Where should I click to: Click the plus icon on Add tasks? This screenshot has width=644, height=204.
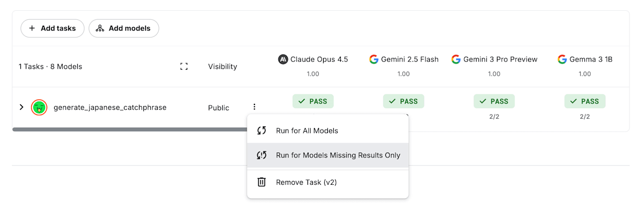[x=32, y=28]
